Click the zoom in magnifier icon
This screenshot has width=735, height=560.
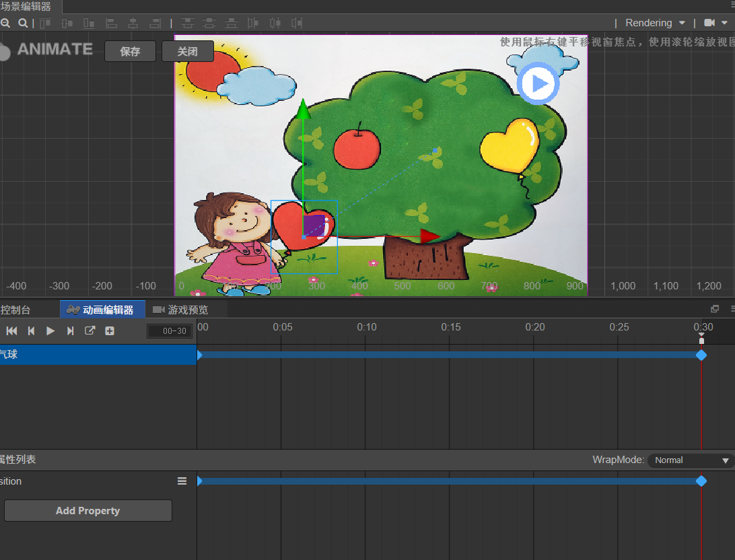click(x=22, y=23)
